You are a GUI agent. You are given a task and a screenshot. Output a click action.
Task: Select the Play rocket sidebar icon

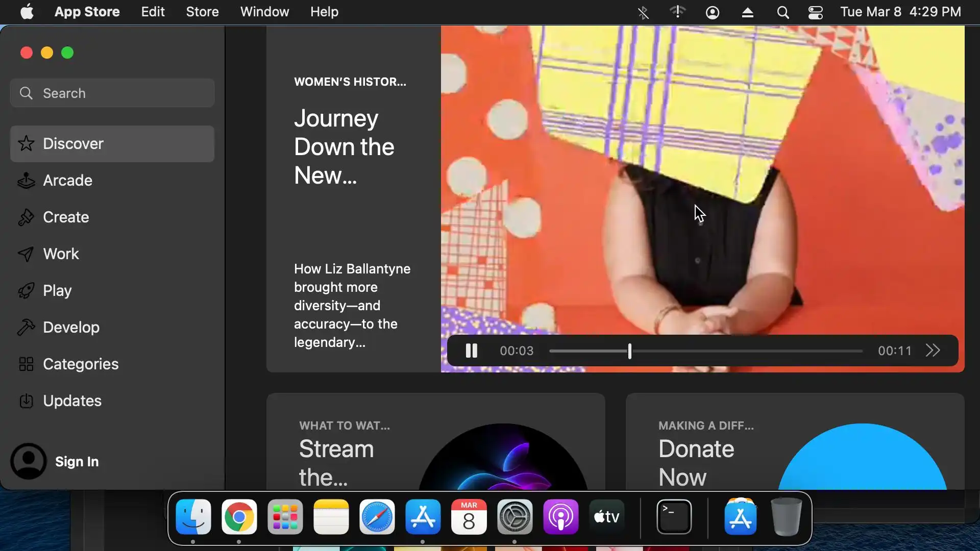pyautogui.click(x=26, y=291)
